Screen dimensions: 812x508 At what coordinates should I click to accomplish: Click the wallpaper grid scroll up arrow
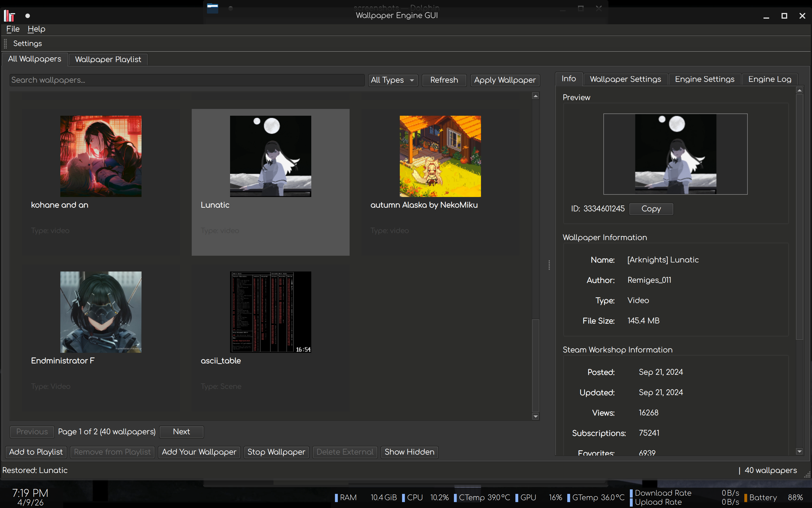click(535, 96)
